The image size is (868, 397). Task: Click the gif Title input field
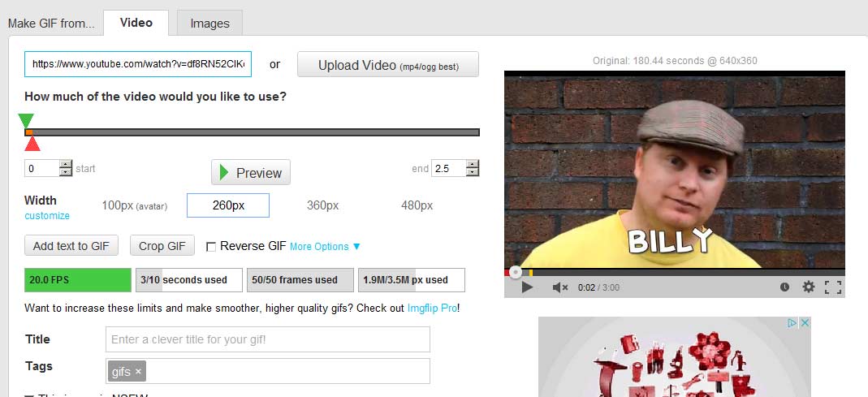(x=267, y=339)
